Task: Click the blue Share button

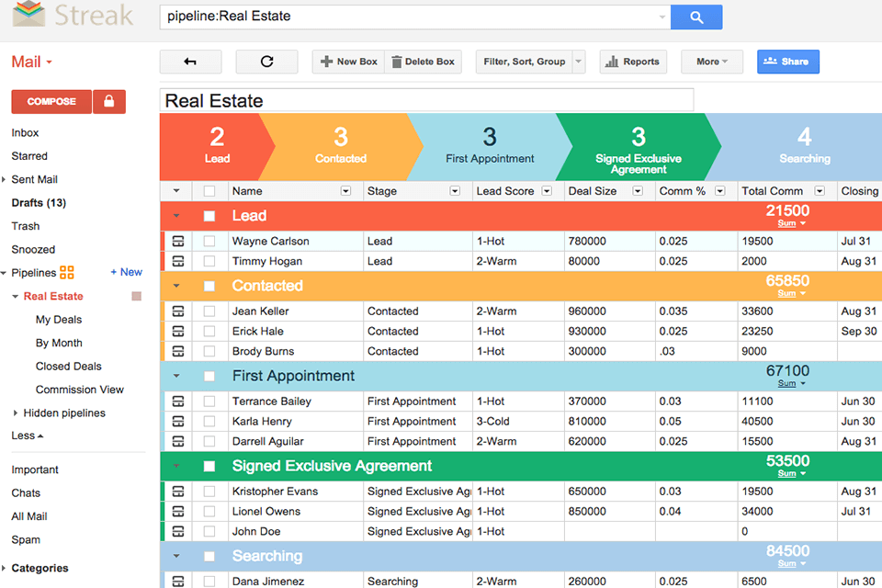Action: coord(787,62)
